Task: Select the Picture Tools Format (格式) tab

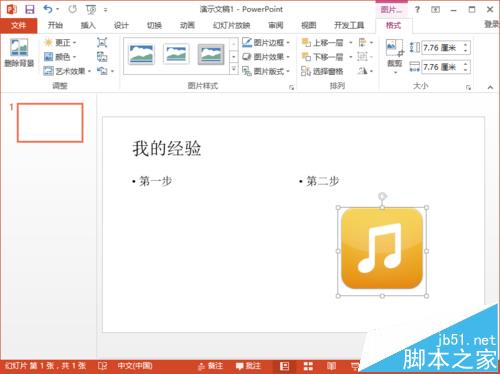Action: coord(393,25)
